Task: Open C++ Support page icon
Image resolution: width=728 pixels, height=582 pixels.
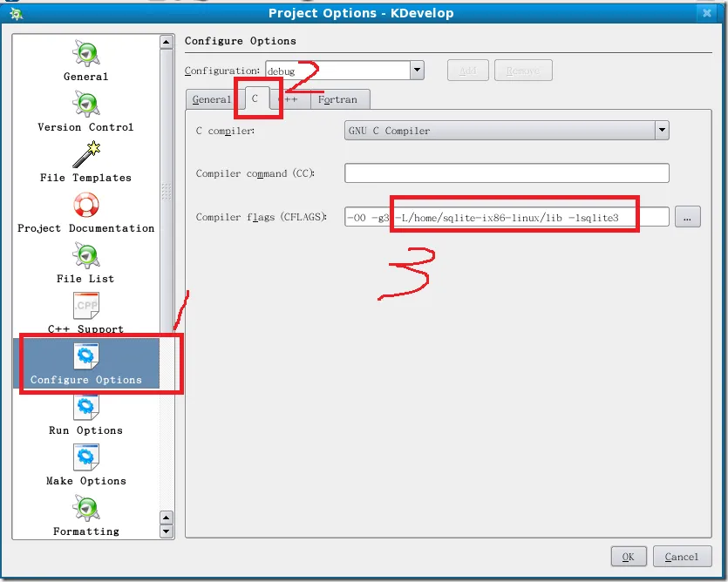Action: pyautogui.click(x=86, y=306)
